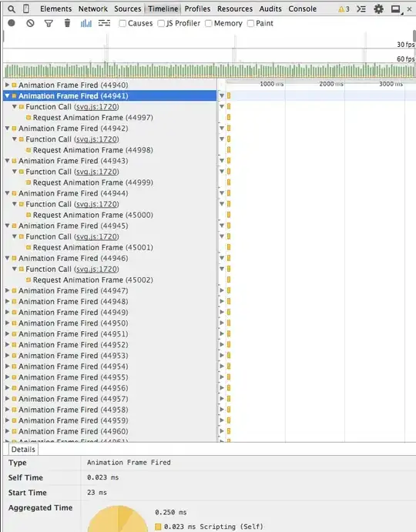Expand Animation Frame Fired (44950)
The image size is (416, 532).
click(x=7, y=323)
